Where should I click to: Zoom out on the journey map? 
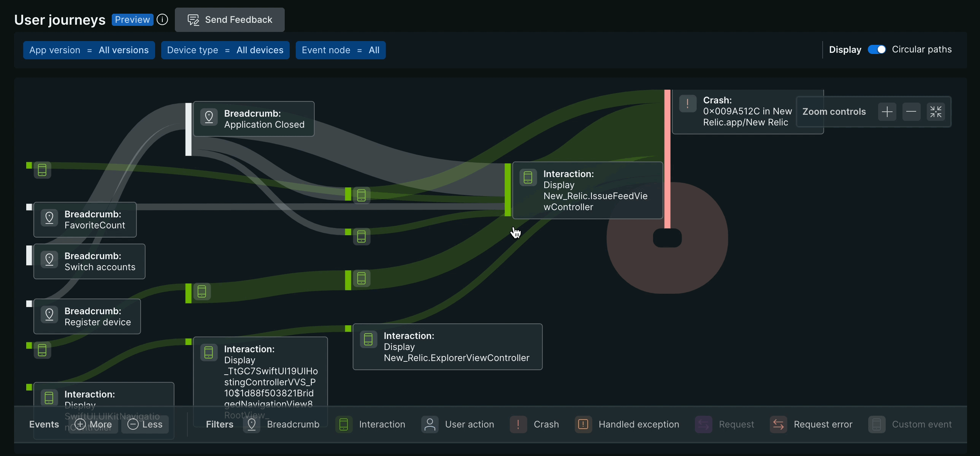[x=912, y=111]
